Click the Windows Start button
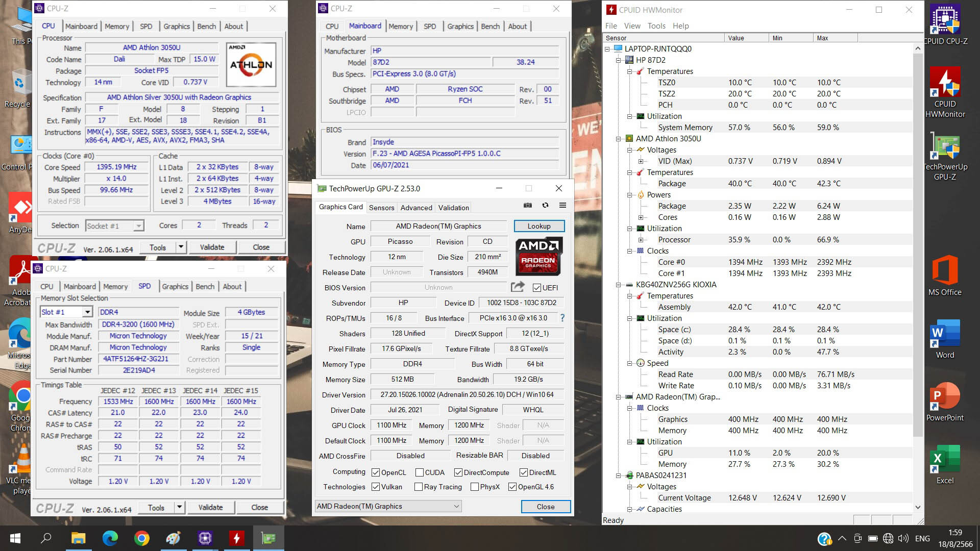Image resolution: width=980 pixels, height=551 pixels. pyautogui.click(x=15, y=538)
